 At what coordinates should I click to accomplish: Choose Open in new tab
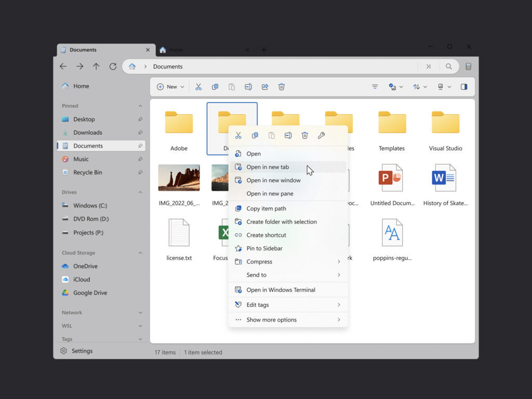(x=268, y=167)
